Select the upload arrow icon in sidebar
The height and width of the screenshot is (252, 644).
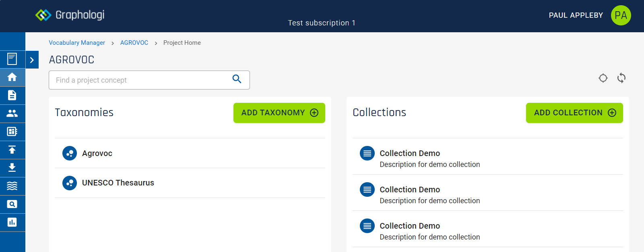click(12, 150)
